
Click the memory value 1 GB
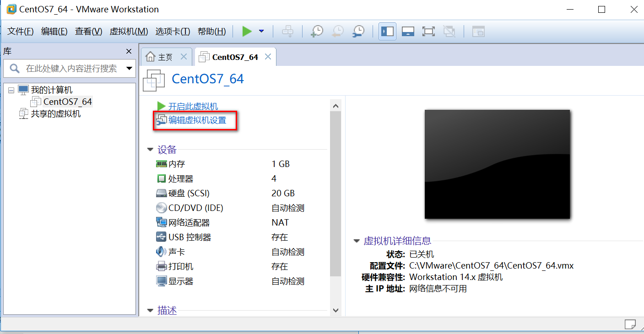(x=281, y=164)
